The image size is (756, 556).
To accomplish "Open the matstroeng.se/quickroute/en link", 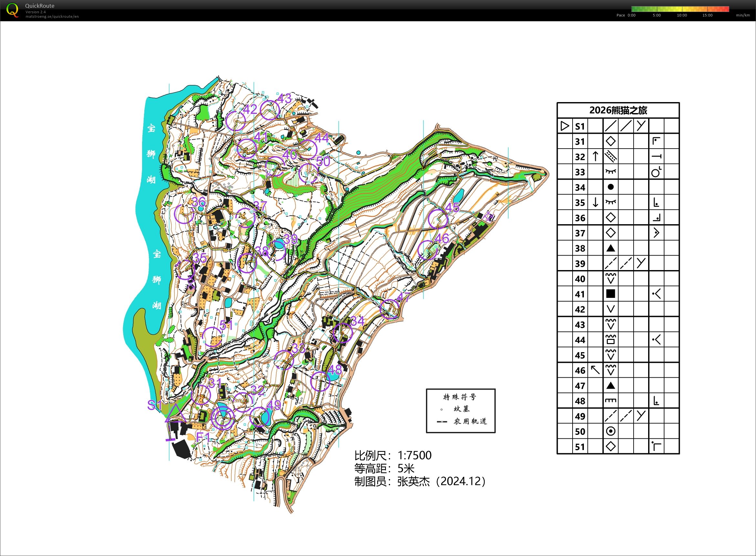I will pos(52,16).
